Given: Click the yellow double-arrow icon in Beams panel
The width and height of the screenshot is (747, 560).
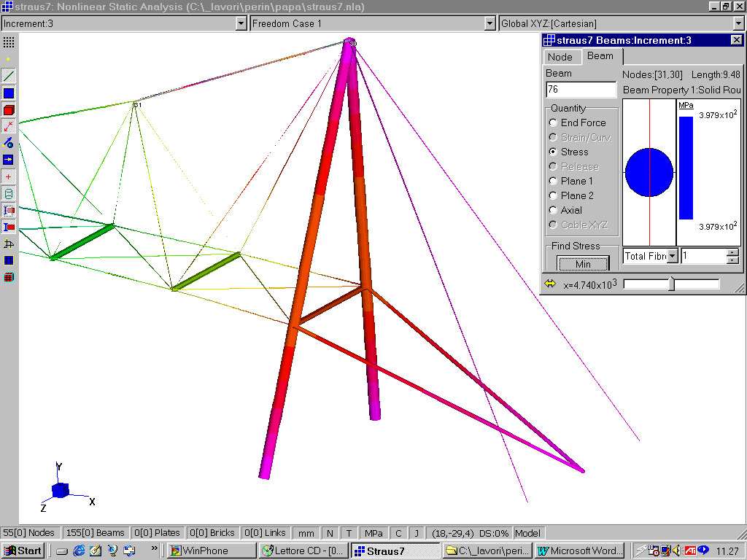Looking at the screenshot, I should tap(551, 284).
